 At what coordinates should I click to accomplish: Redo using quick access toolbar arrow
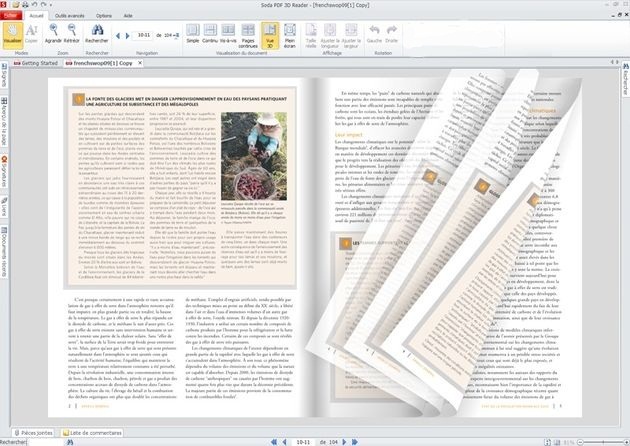(x=43, y=5)
